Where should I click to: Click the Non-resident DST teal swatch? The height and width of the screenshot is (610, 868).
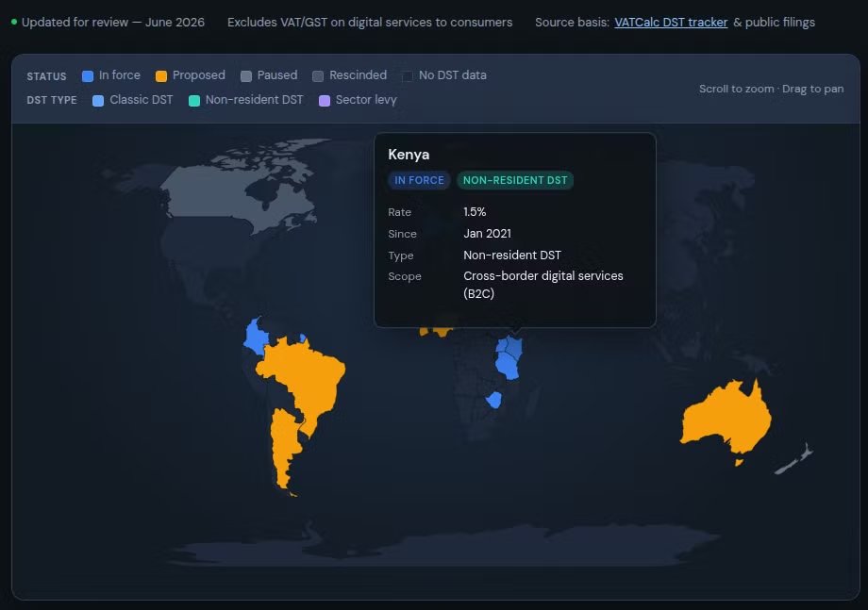pos(194,101)
